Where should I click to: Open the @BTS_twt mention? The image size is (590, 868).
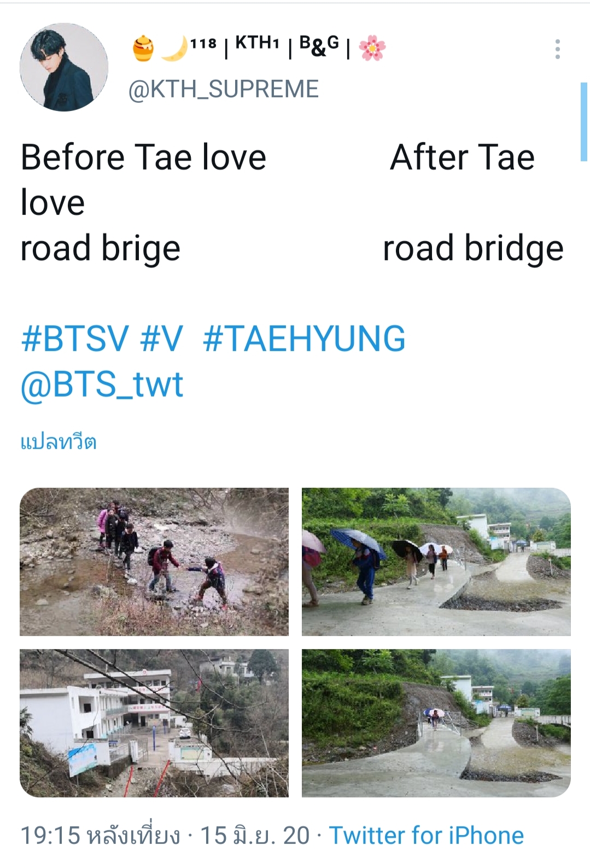[x=102, y=384]
